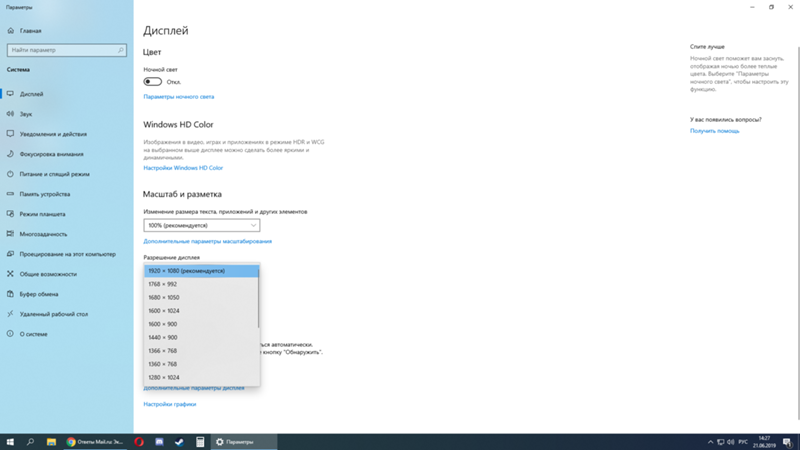Open File Explorer from the taskbar
Viewport: 800px width, 450px height.
tap(51, 442)
